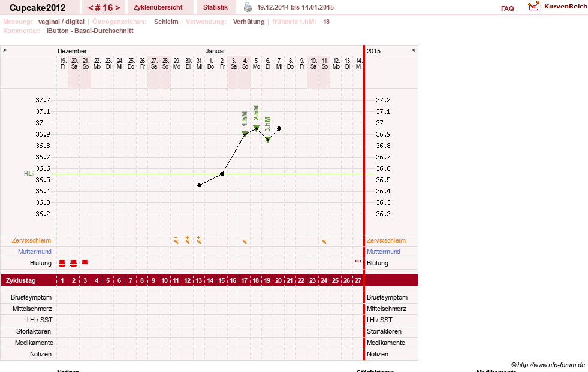Click the temperature point on cycle day 13
Viewport: 588px width, 372px height.
(200, 186)
